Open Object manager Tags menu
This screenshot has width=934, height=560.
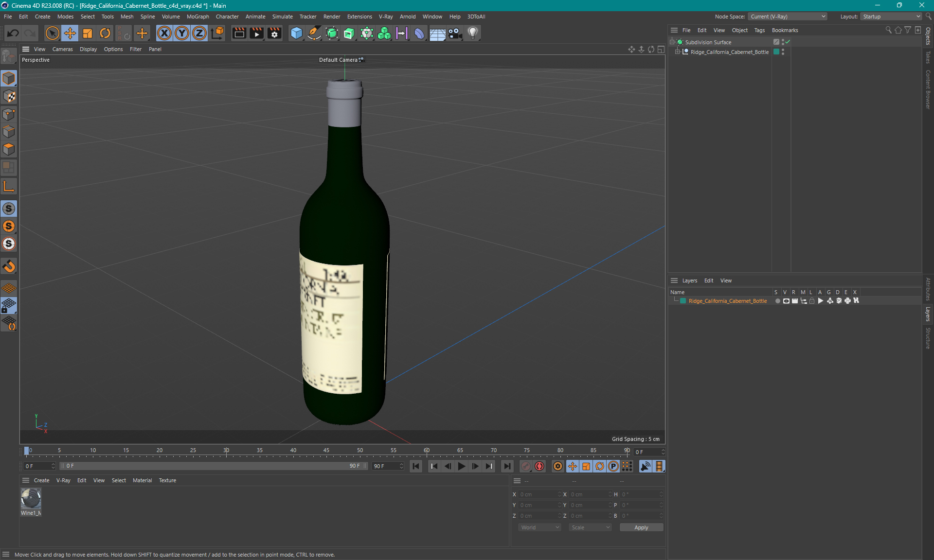tap(759, 30)
